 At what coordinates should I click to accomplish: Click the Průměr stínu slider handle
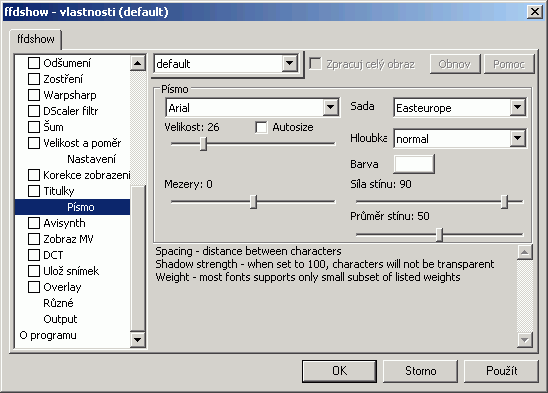tap(440, 235)
